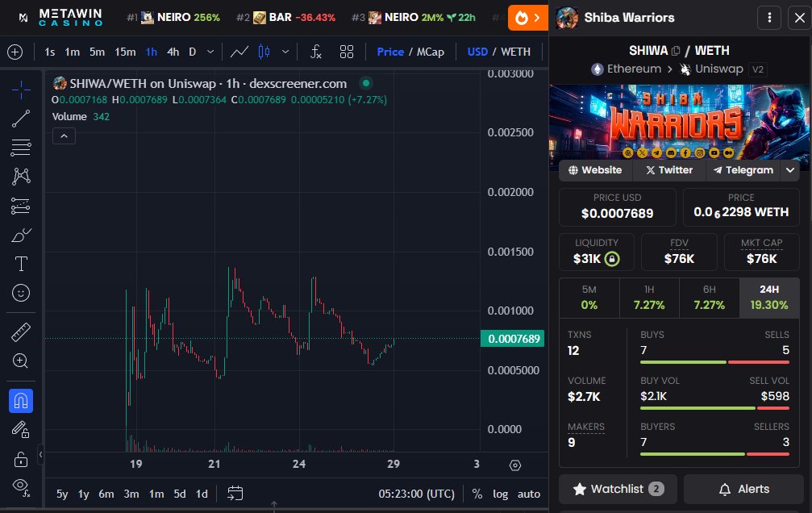The height and width of the screenshot is (513, 812).
Task: Open the forecasting and measurement tools
Action: click(x=21, y=206)
